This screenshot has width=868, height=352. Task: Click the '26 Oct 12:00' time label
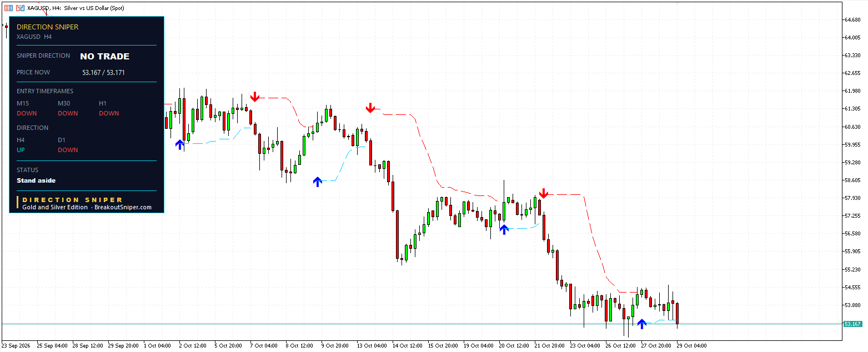click(x=621, y=345)
